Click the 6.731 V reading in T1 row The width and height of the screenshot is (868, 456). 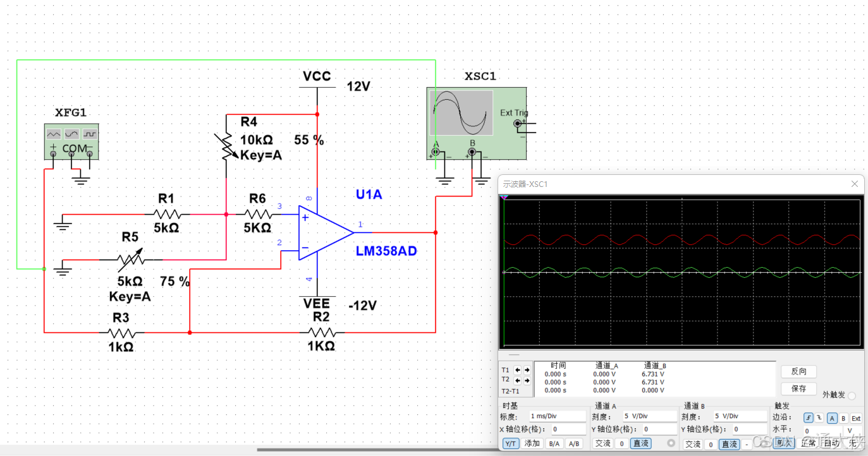[x=652, y=374]
